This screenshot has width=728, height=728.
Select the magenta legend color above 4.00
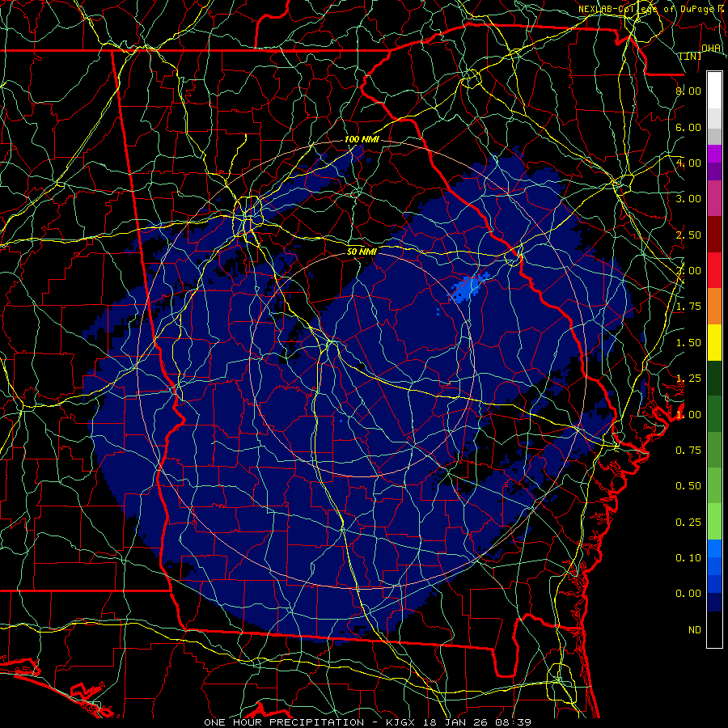point(714,154)
